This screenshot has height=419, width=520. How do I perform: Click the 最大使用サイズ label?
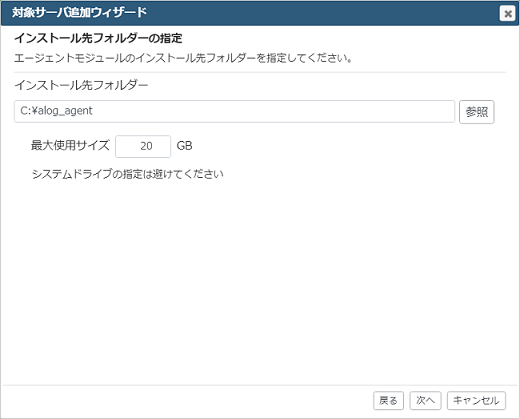tap(70, 145)
